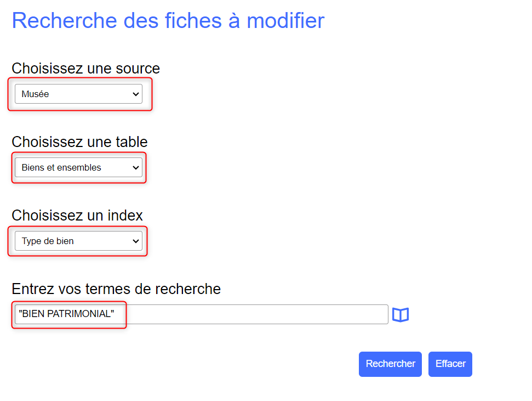Viewport: 532px width, 401px height.
Task: Open the book icon beside search field
Action: tap(401, 314)
